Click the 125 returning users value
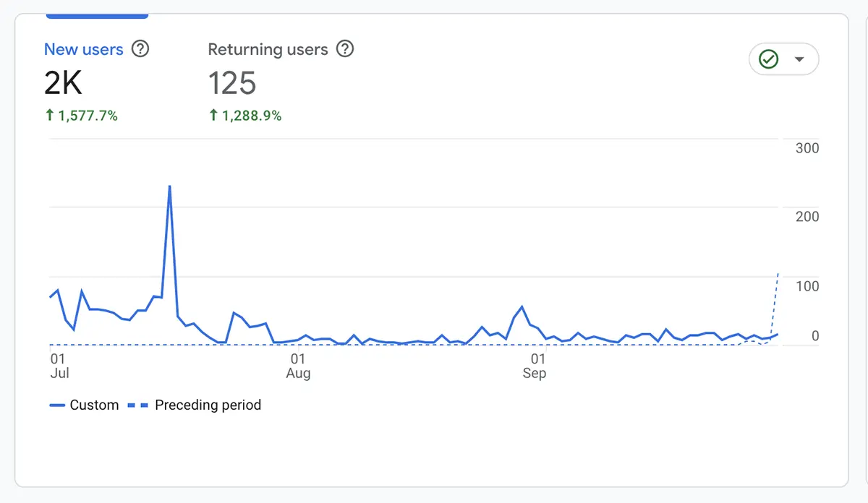 (x=231, y=82)
